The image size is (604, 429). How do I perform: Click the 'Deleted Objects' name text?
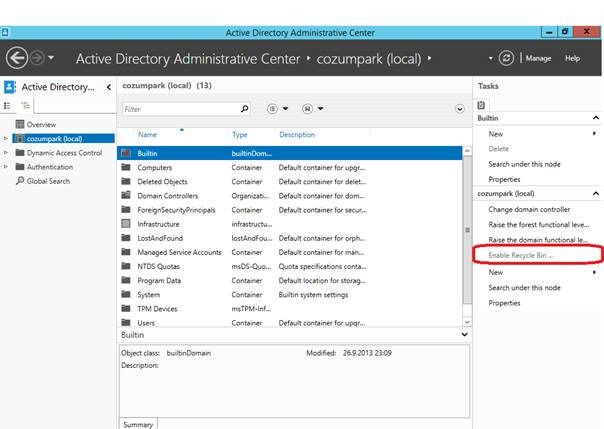point(162,181)
